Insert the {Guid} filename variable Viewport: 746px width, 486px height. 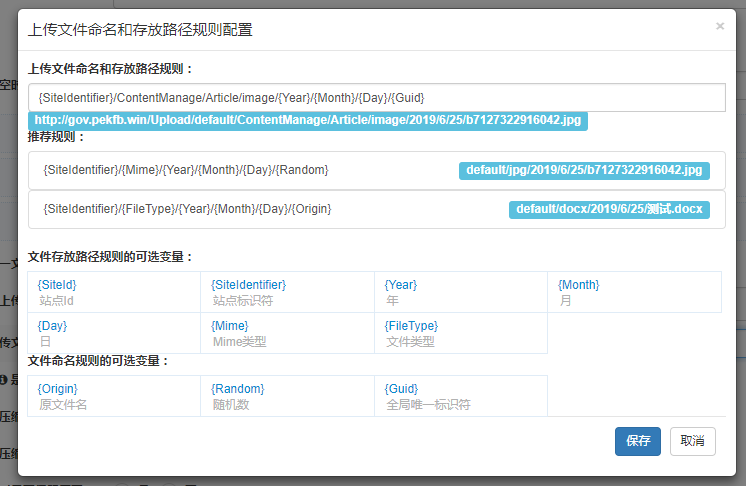coord(403,388)
